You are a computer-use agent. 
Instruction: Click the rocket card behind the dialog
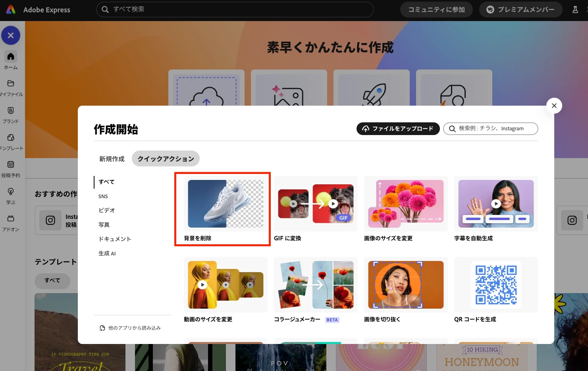click(372, 88)
